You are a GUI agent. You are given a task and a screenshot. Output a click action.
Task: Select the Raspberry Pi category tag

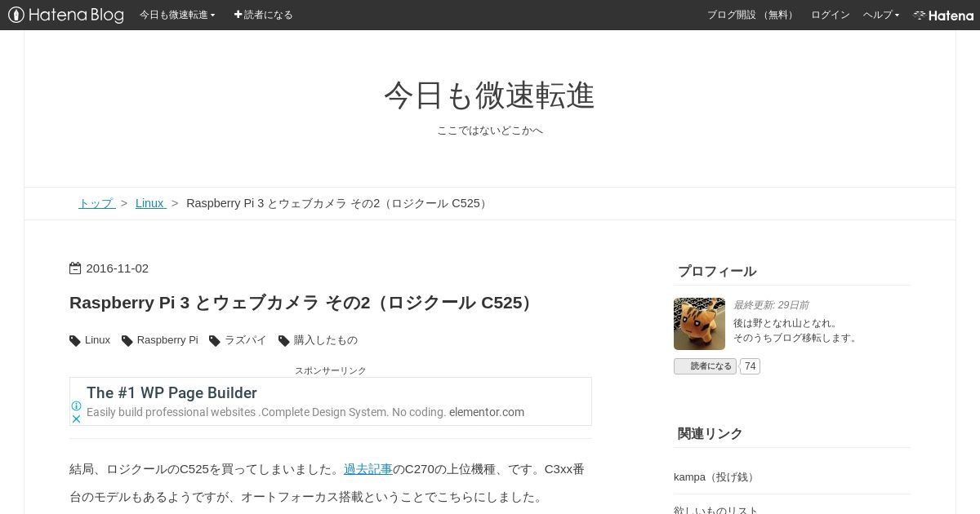(x=167, y=340)
